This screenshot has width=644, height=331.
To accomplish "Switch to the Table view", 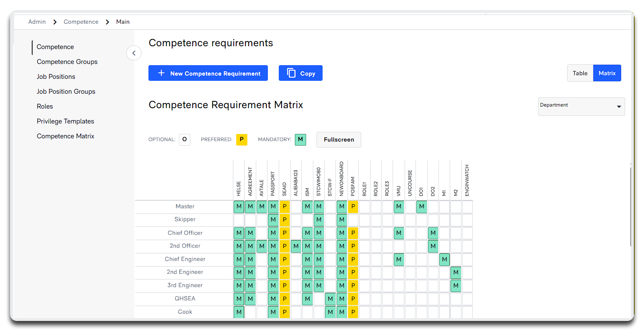I will coord(580,73).
